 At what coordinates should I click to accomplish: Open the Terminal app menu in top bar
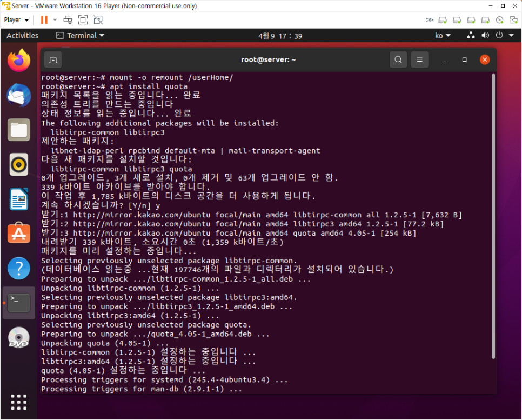click(80, 35)
